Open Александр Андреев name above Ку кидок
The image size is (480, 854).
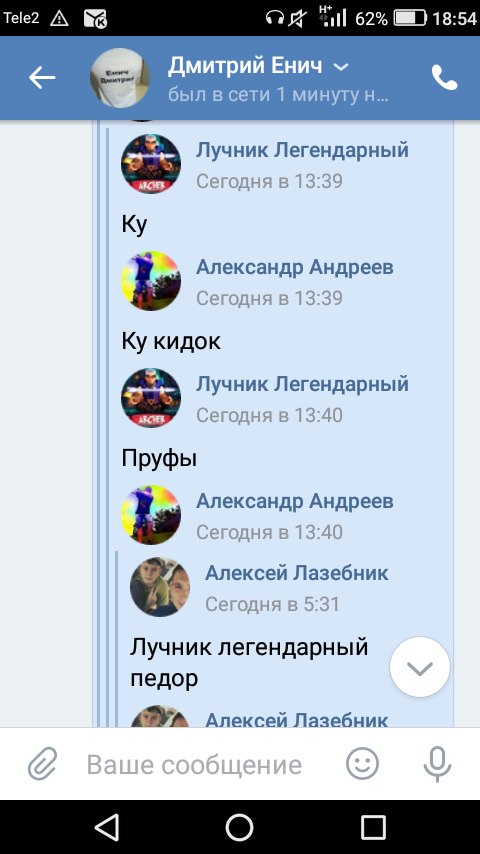pos(295,267)
